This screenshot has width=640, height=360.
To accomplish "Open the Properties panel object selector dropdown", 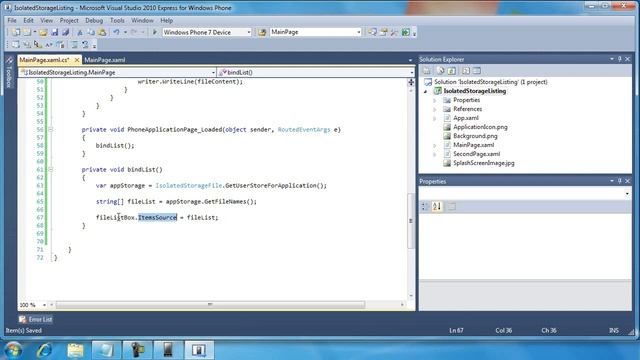I will [x=627, y=193].
